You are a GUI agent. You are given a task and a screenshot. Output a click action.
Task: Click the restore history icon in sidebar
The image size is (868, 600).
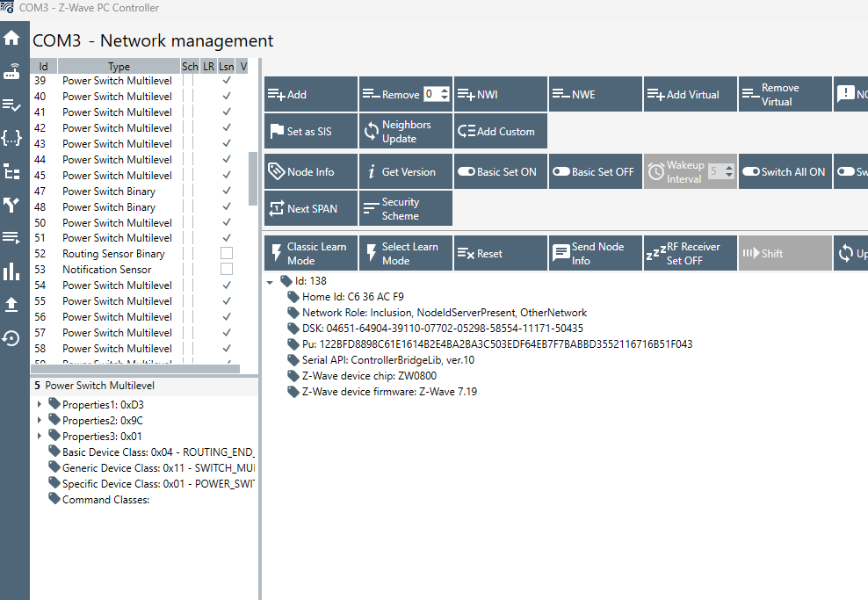pos(11,338)
